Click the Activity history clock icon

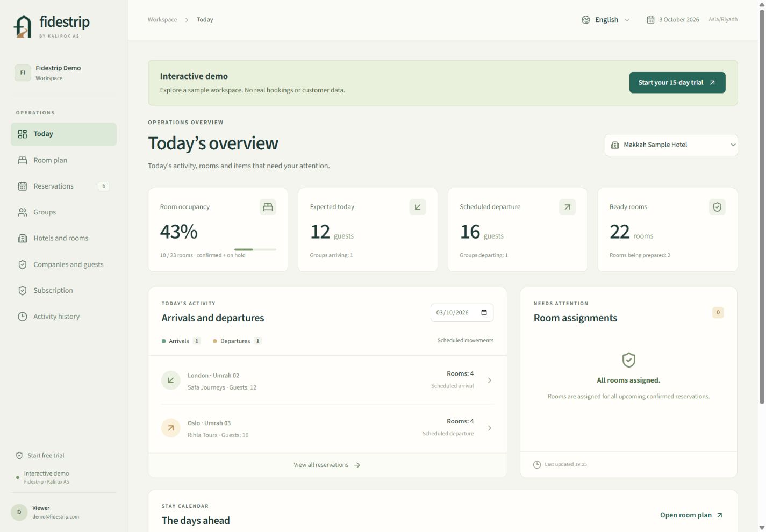tap(23, 317)
